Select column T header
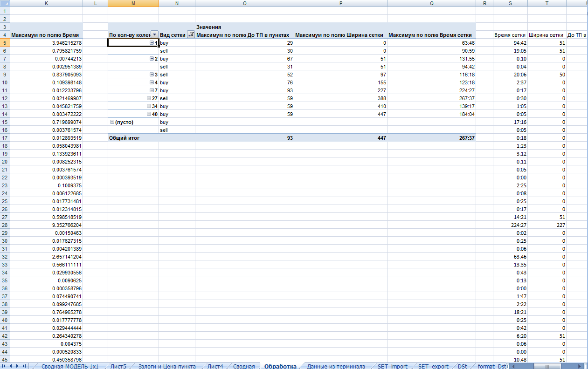588x369 pixels. [x=547, y=3]
